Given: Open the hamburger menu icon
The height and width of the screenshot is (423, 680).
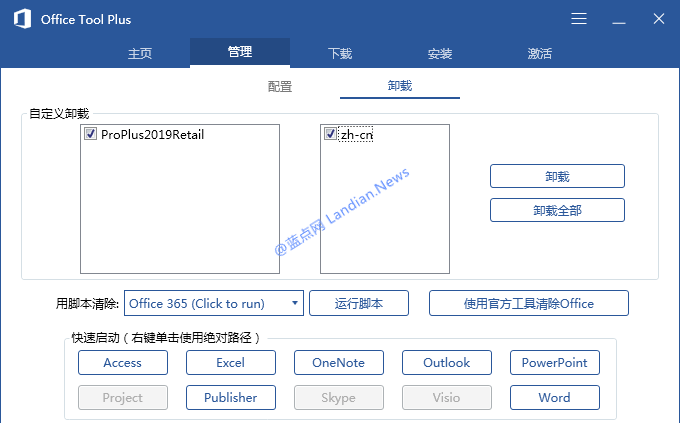Looking at the screenshot, I should pyautogui.click(x=579, y=19).
